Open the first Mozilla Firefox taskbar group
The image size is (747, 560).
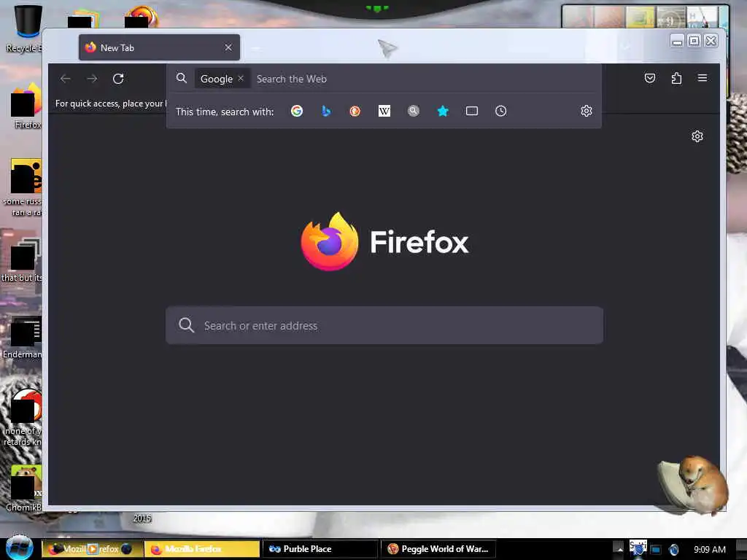pos(93,549)
